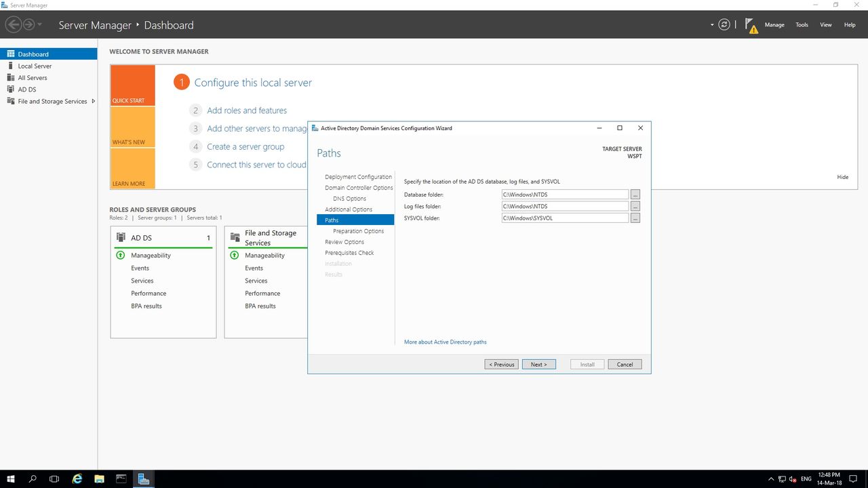This screenshot has width=868, height=488.
Task: Refresh the Server Manager dashboard
Action: pos(724,25)
